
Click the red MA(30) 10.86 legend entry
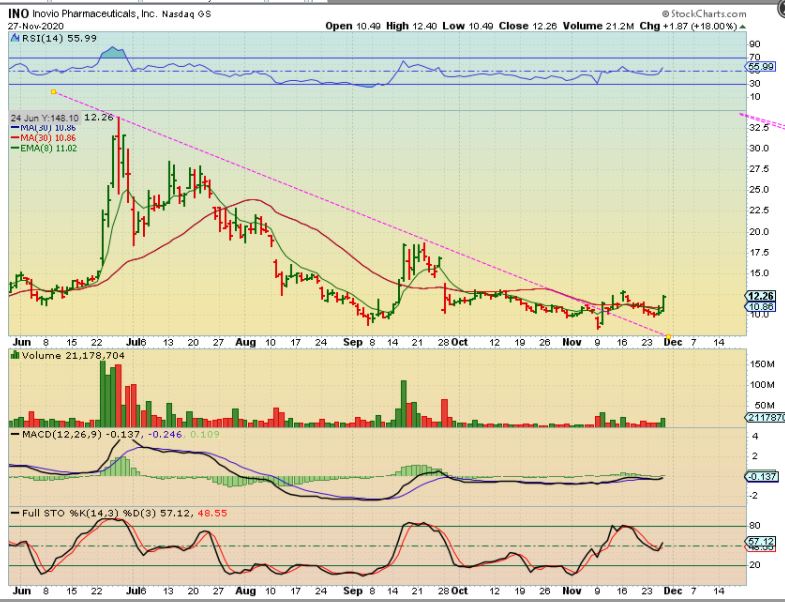click(x=44, y=138)
